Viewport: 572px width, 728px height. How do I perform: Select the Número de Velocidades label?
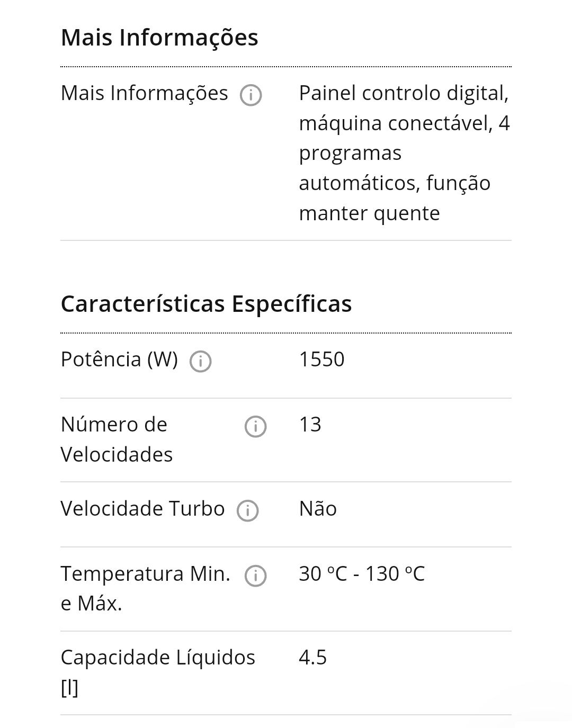pos(117,439)
